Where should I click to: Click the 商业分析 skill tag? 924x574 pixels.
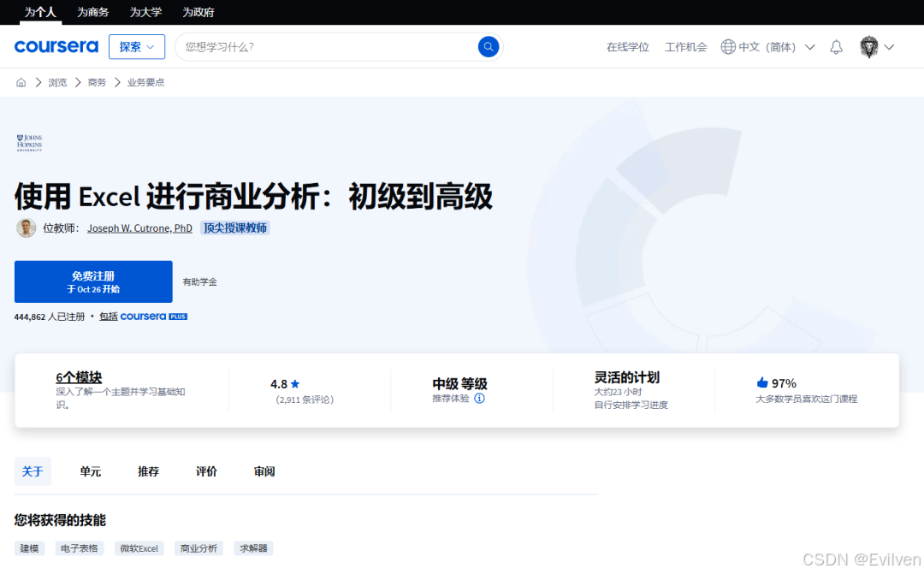point(198,548)
